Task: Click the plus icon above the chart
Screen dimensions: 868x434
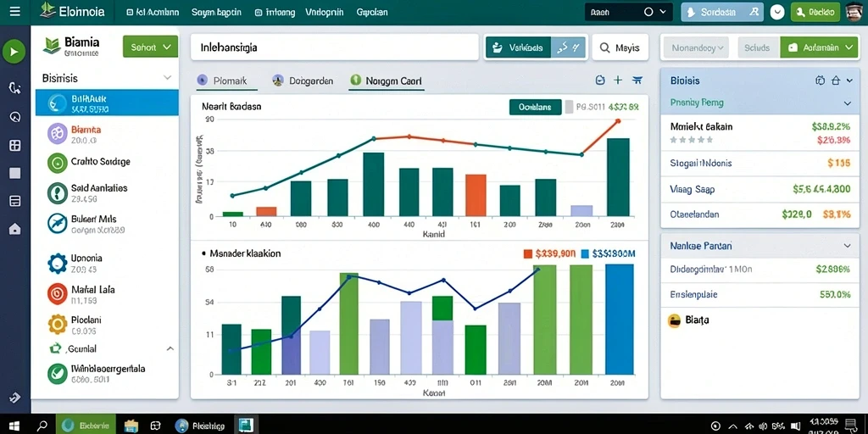Action: point(618,81)
